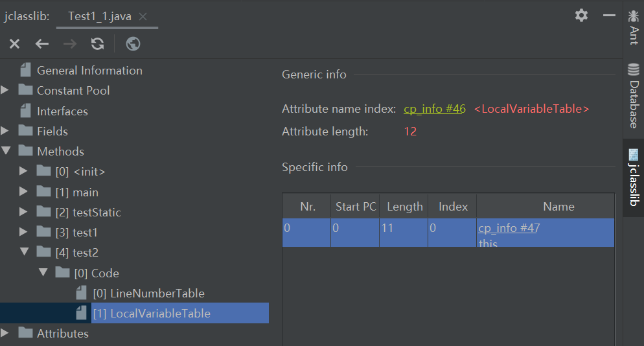The height and width of the screenshot is (346, 644).
Task: Hide the panel using the minimize dash
Action: [x=608, y=16]
